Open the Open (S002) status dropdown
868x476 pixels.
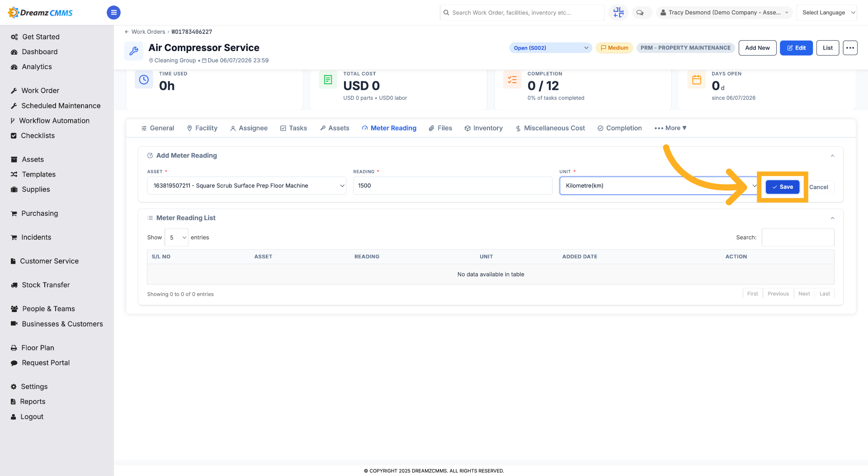pos(551,48)
